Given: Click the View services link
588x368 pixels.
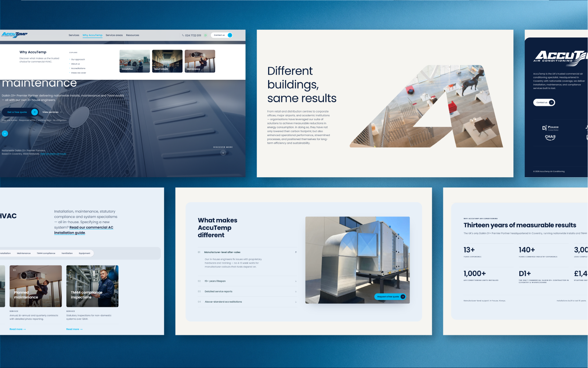Looking at the screenshot, I should click(52, 112).
